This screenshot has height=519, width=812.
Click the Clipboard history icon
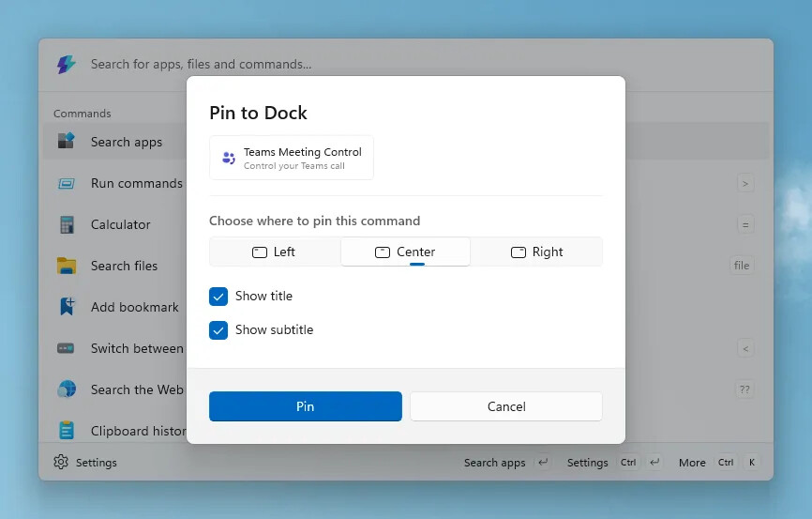[x=66, y=431]
